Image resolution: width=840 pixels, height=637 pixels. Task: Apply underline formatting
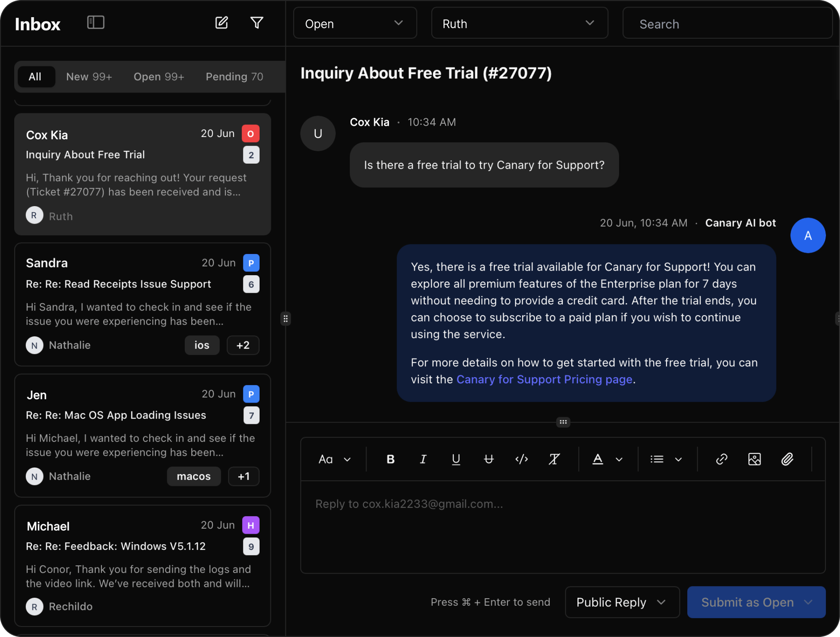456,459
